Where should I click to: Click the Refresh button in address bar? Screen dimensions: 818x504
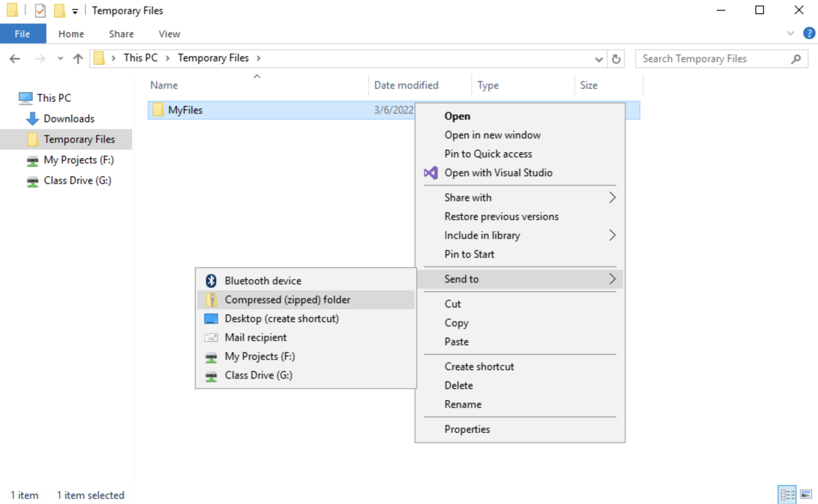click(x=616, y=59)
